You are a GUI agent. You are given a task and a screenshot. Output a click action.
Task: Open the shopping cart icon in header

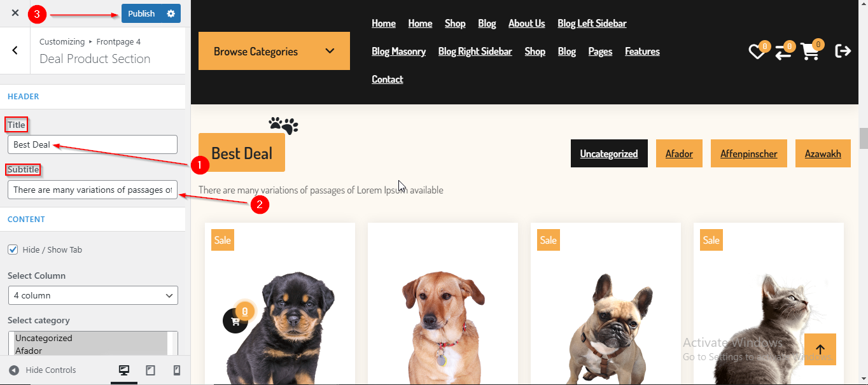click(x=810, y=52)
